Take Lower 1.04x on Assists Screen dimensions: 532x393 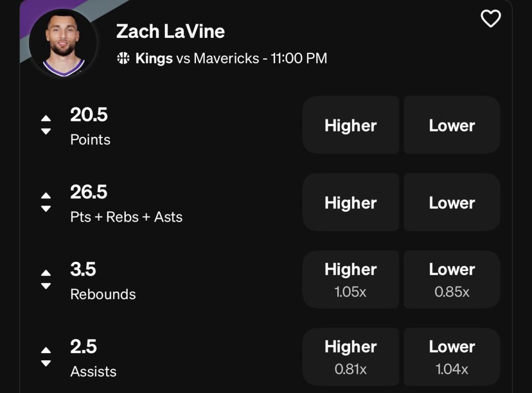pyautogui.click(x=451, y=357)
